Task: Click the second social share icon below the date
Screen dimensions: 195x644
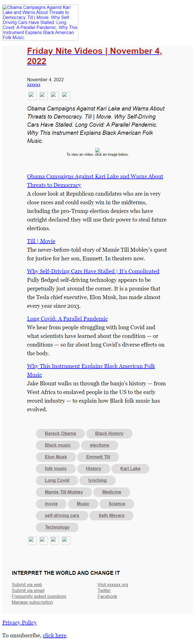Action: click(x=43, y=96)
